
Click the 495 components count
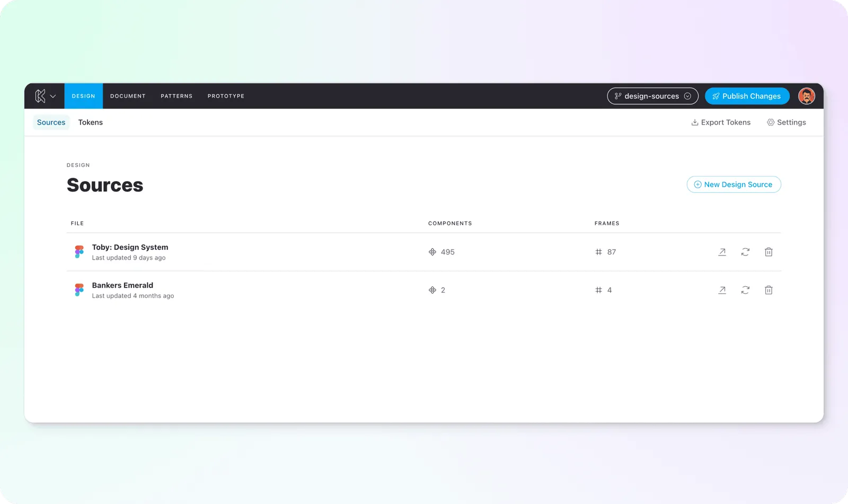447,252
